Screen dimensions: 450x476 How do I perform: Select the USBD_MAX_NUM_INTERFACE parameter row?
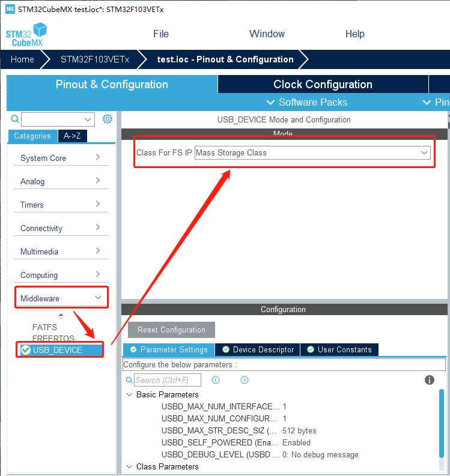[x=224, y=406]
